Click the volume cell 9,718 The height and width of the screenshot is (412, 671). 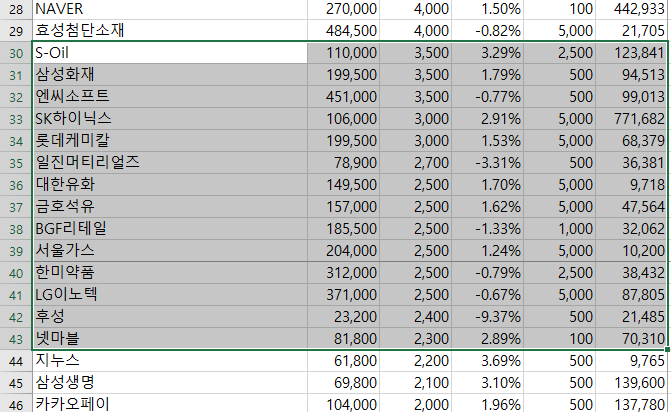(x=632, y=185)
